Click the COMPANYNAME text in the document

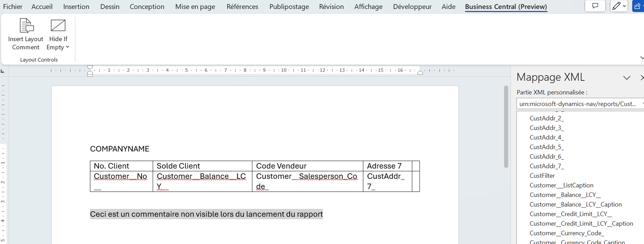pyautogui.click(x=119, y=149)
